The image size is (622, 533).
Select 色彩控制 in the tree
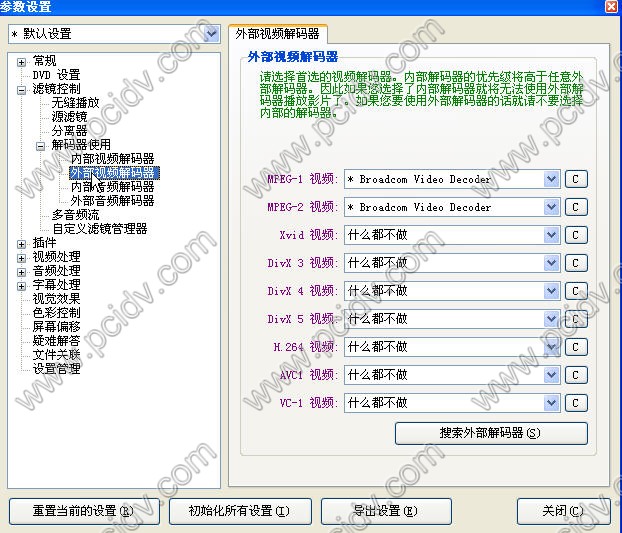pyautogui.click(x=56, y=313)
